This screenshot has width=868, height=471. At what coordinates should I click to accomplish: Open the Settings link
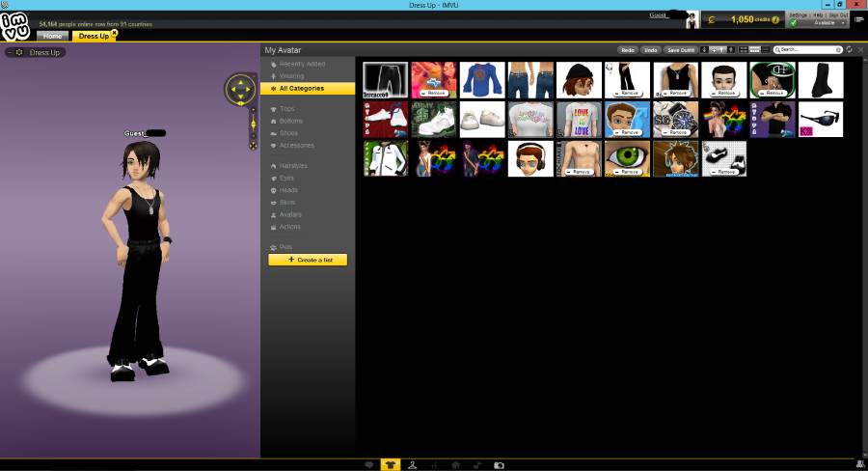click(x=799, y=15)
